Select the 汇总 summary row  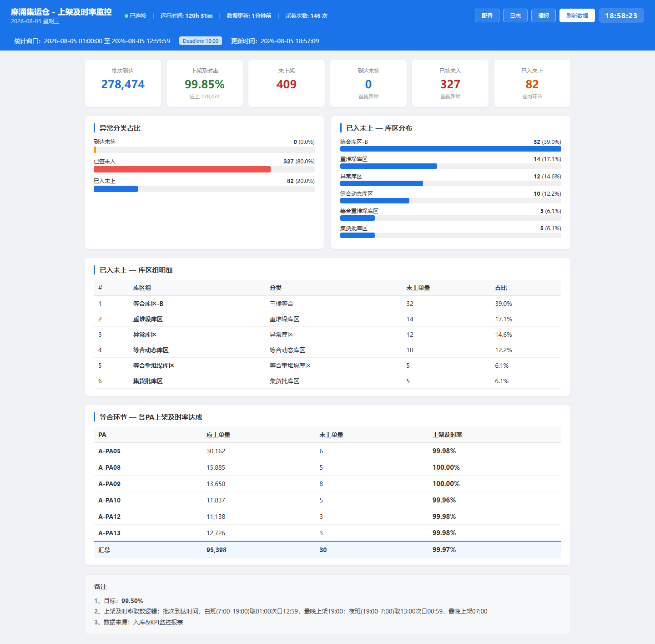pos(327,550)
